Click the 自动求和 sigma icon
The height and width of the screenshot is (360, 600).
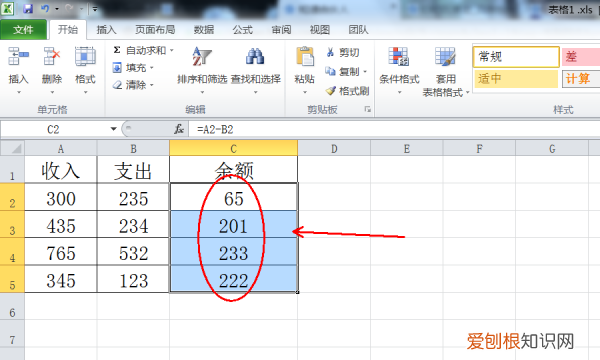[117, 50]
